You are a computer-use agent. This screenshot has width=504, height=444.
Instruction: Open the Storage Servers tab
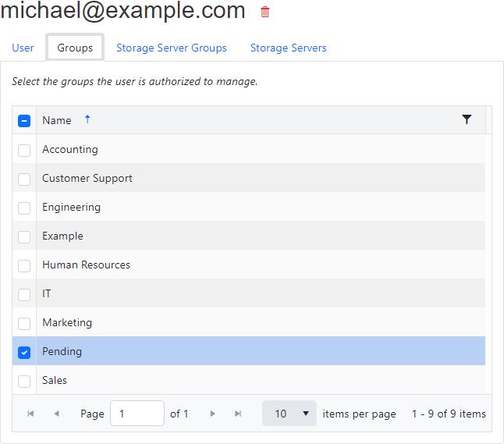click(x=288, y=48)
